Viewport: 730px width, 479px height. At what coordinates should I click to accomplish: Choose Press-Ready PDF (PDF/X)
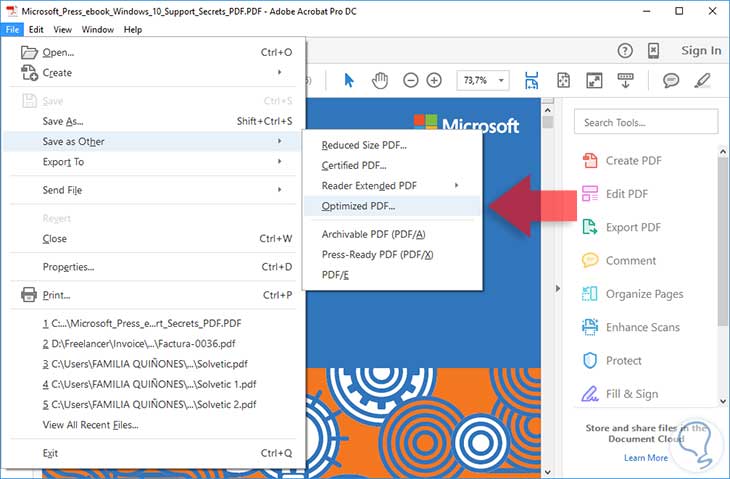pyautogui.click(x=392, y=255)
